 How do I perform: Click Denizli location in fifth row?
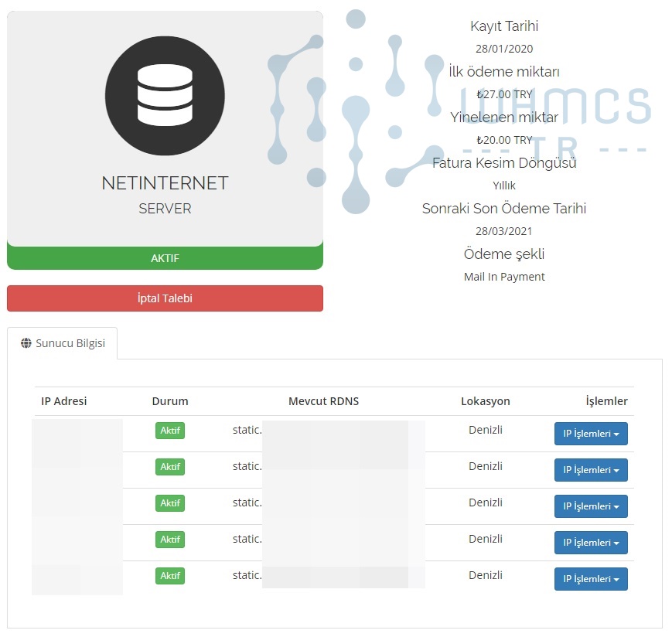pos(486,575)
